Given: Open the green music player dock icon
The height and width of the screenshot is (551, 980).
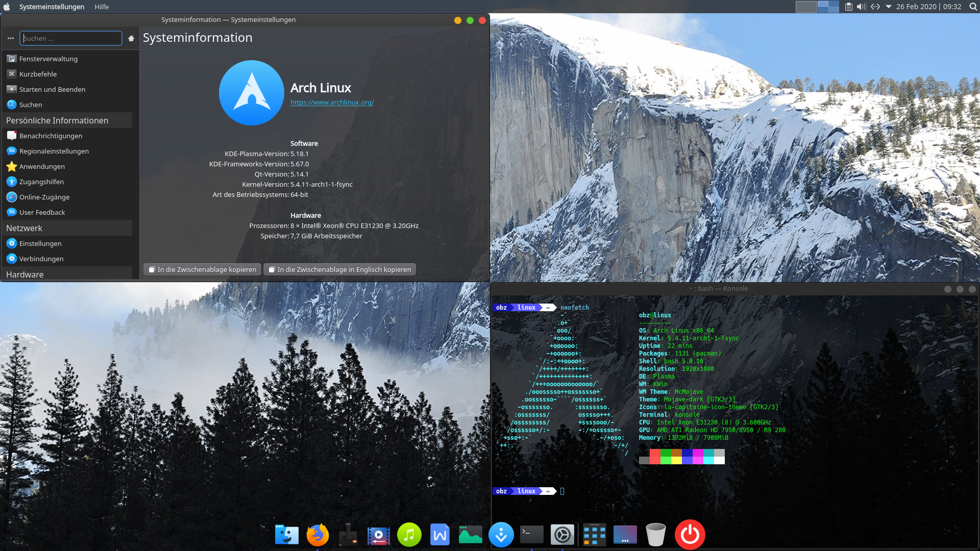Looking at the screenshot, I should (x=409, y=535).
